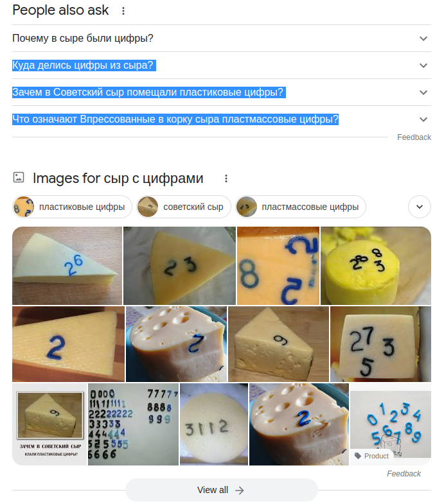Screen dimensions: 444x504
Task: Click arrow icon in View all button
Action: [240, 490]
